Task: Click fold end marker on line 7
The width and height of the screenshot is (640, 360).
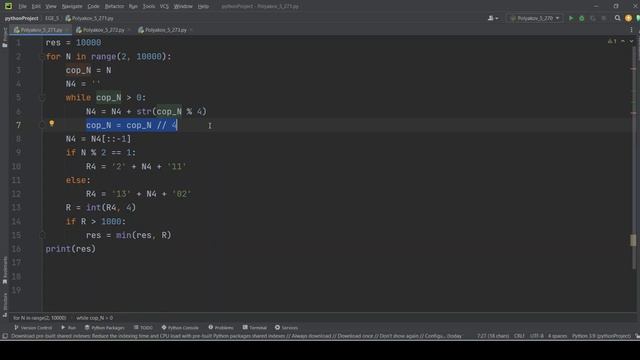Action: point(42,125)
